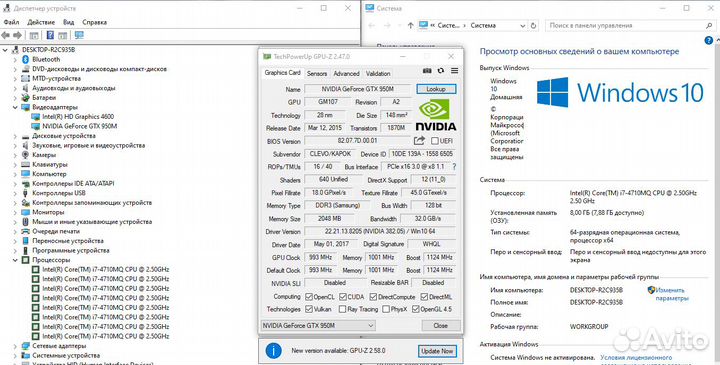
Task: Expand the Дисковые устройства tree node
Action: coord(15,136)
